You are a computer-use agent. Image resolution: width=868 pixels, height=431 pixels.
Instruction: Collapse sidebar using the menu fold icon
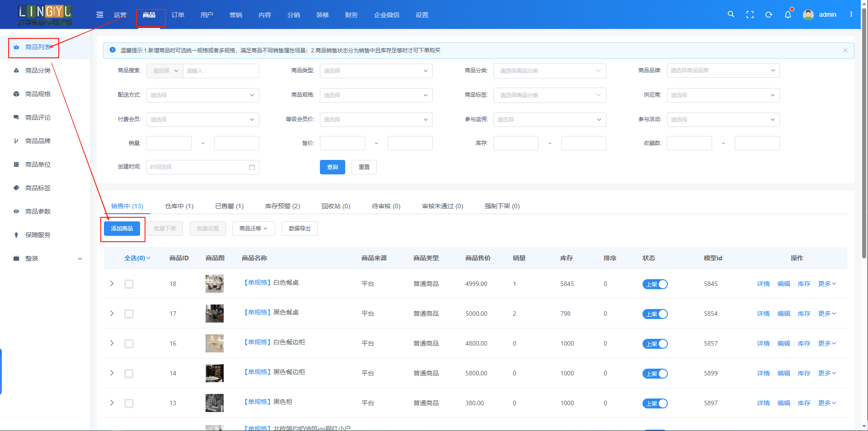coord(100,15)
